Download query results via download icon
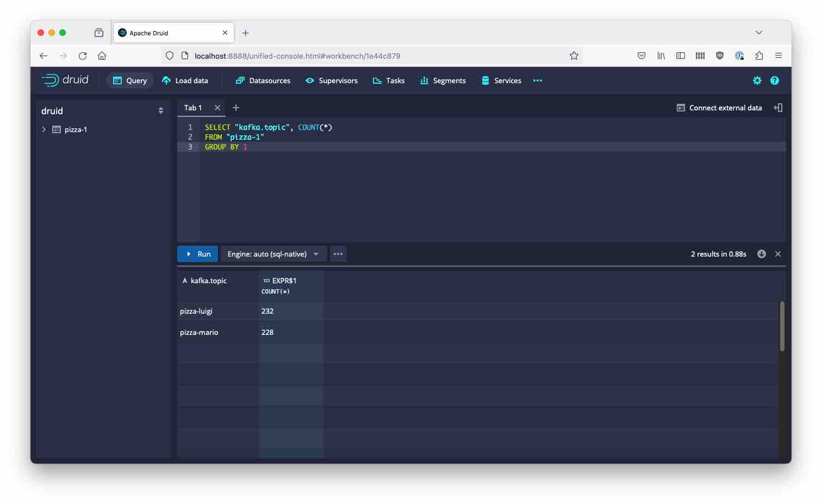Image resolution: width=822 pixels, height=504 pixels. click(x=761, y=254)
